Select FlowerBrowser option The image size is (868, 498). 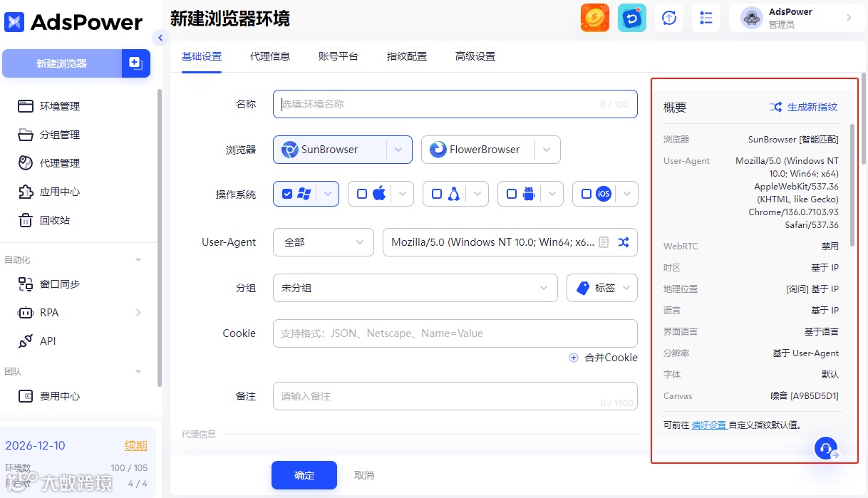pyautogui.click(x=478, y=150)
